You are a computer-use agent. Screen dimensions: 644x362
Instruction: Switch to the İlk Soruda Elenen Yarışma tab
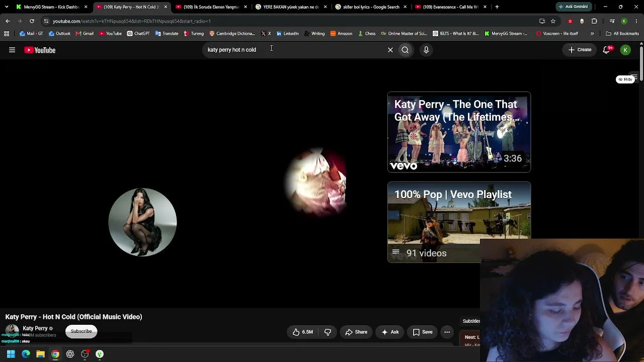(211, 7)
